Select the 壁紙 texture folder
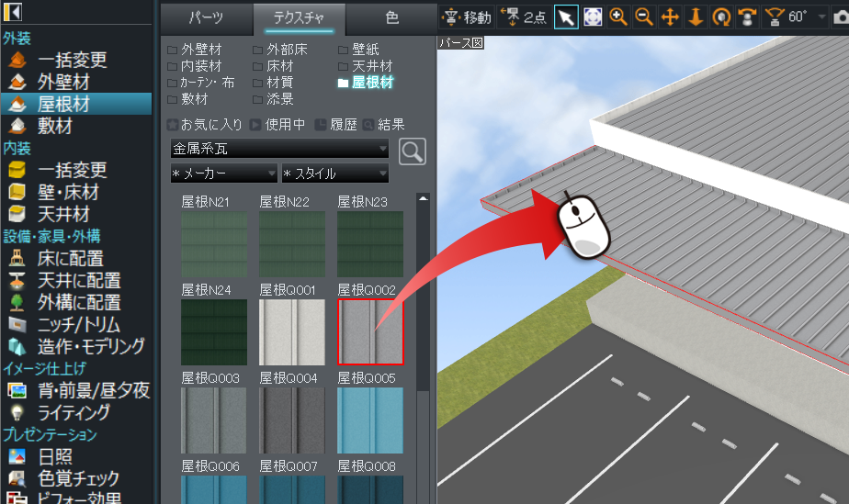The image size is (849, 504). [x=358, y=50]
